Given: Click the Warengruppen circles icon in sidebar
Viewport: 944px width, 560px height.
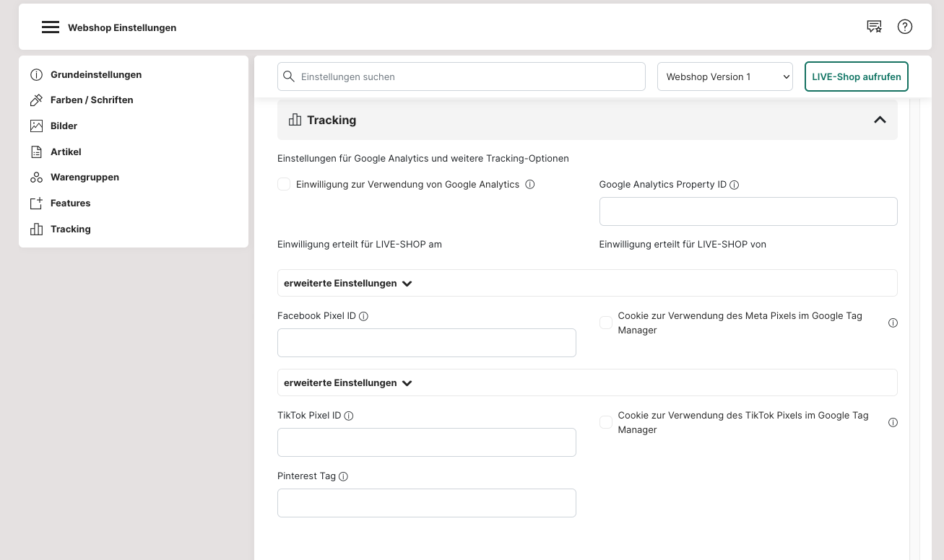Looking at the screenshot, I should (36, 177).
